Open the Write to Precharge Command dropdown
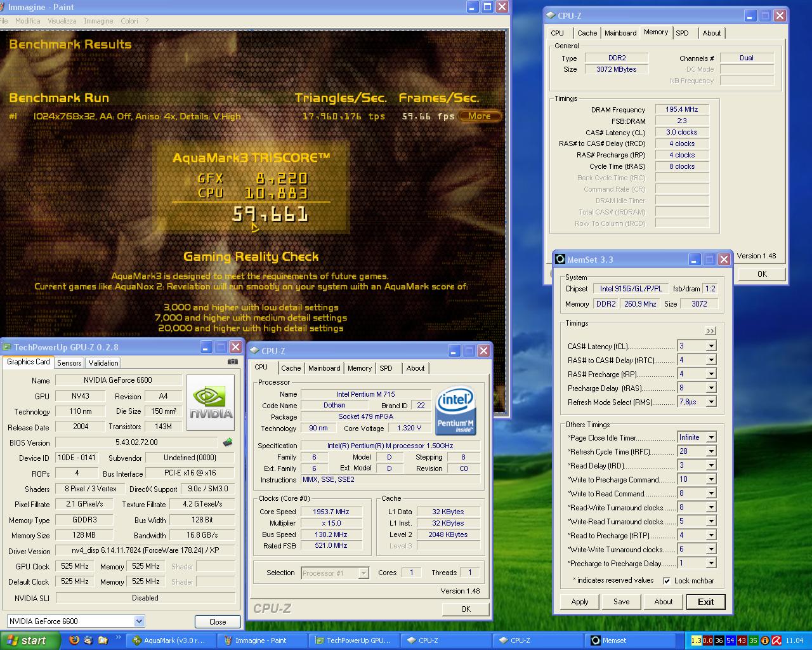Screen dimensions: 812x650 pos(711,480)
